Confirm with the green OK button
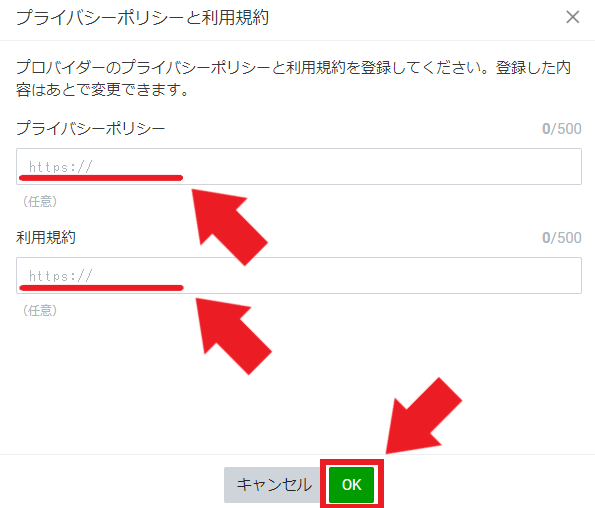 point(351,484)
